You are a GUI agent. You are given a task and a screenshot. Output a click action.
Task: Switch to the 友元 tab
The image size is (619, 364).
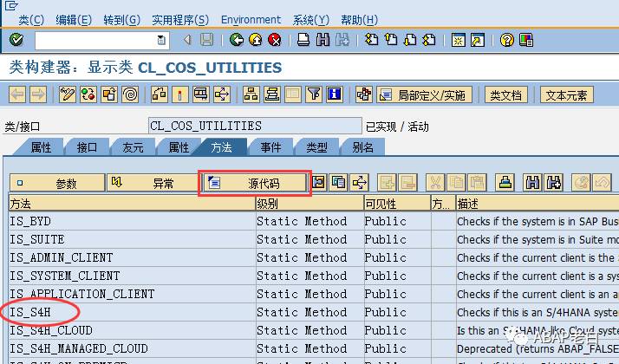coord(133,147)
